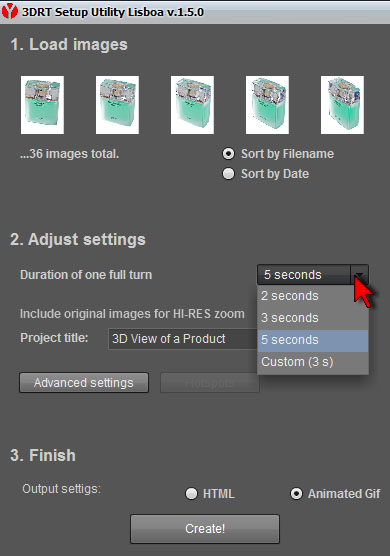Enable the Sort by Filename option

point(228,154)
